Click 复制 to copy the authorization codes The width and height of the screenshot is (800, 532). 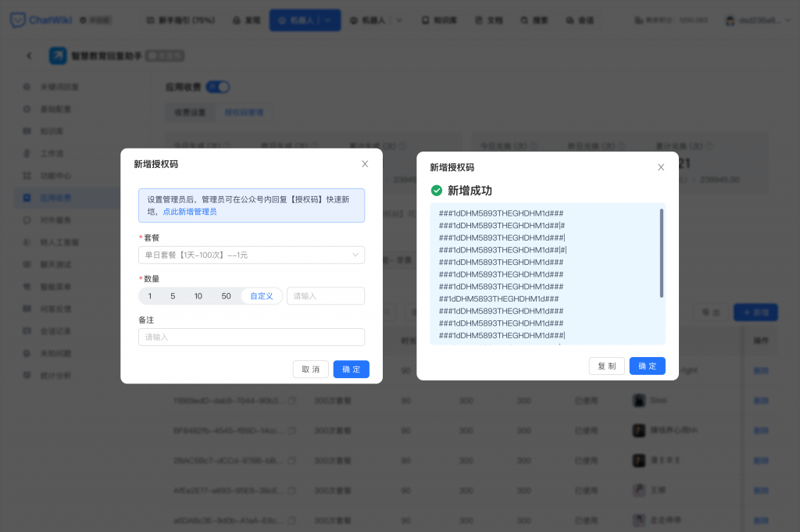pos(607,366)
